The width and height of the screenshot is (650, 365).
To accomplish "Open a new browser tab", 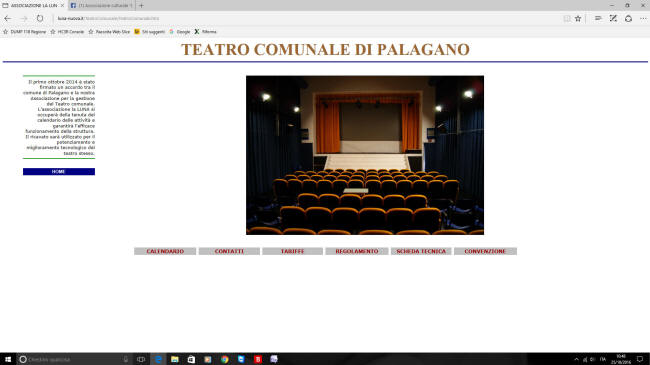I will coord(141,5).
